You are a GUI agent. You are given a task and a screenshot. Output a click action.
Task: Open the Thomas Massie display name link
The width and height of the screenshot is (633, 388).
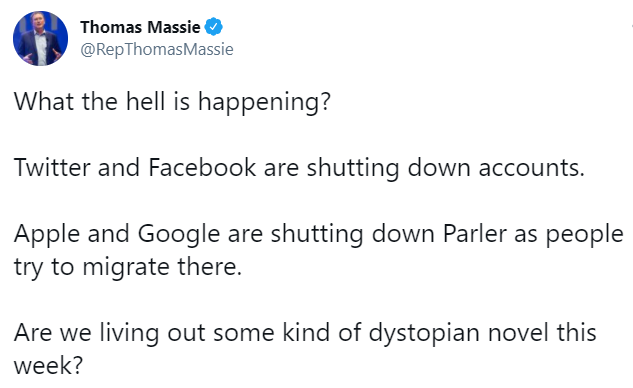[140, 27]
